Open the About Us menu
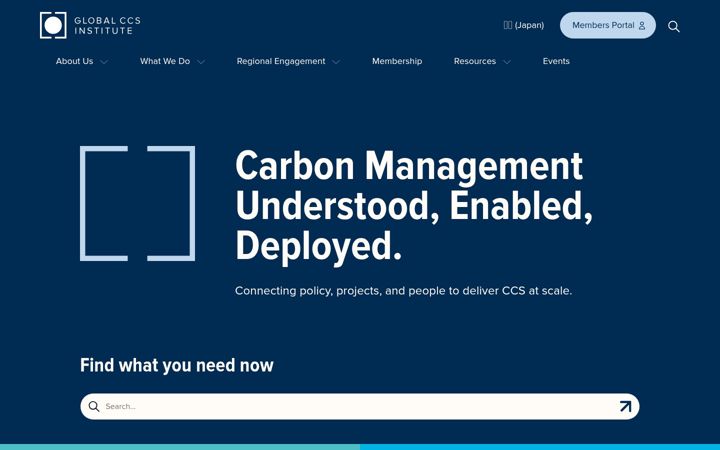 pos(74,61)
